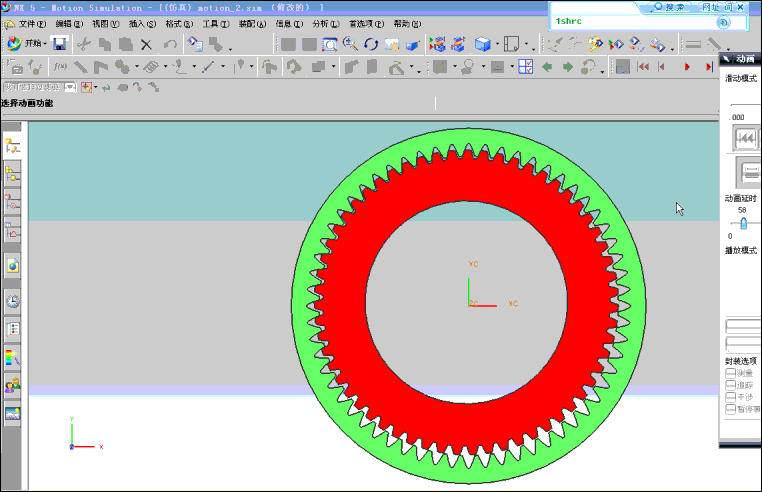Open the 分析 (Analysis) menu
Image resolution: width=762 pixels, height=492 pixels.
[326, 24]
